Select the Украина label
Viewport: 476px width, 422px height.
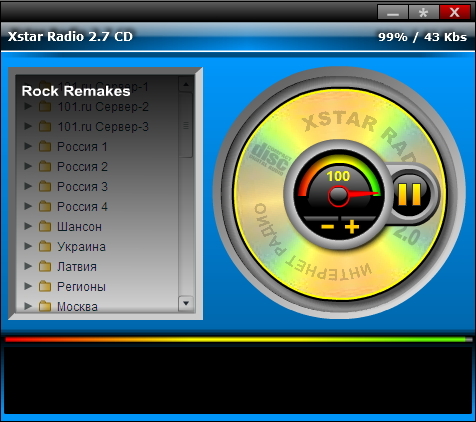tap(81, 247)
